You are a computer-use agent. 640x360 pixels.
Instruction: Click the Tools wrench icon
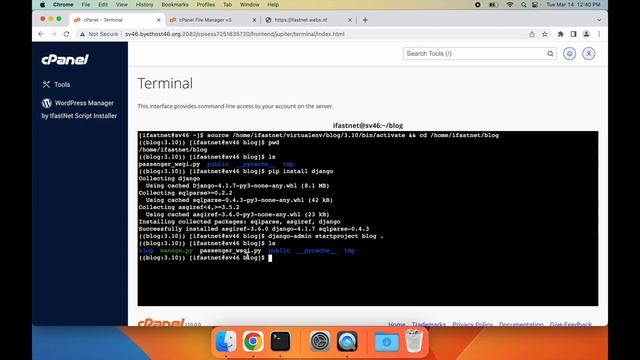pyautogui.click(x=46, y=84)
